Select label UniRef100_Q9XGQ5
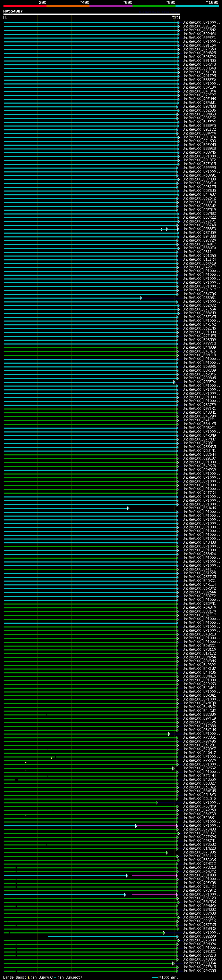 [199, 971]
